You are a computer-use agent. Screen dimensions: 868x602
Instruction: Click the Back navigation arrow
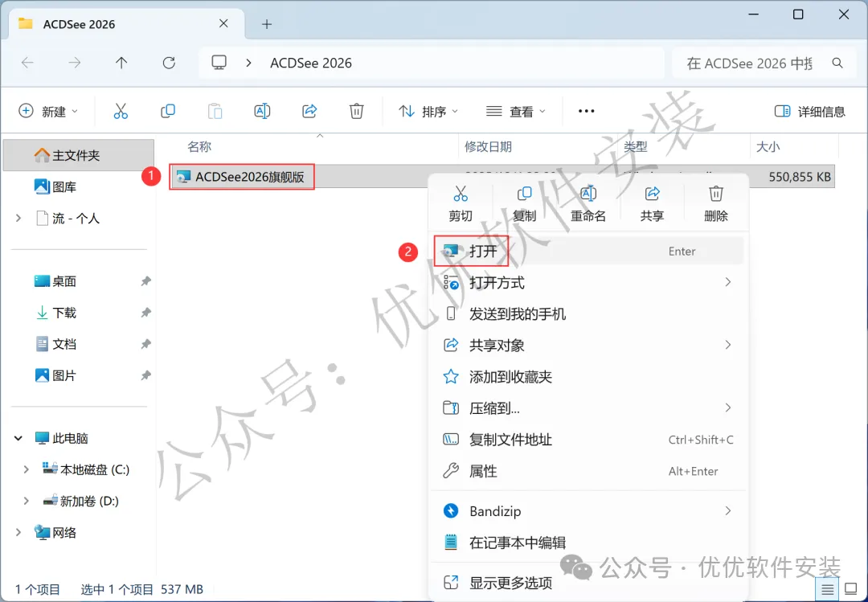[x=27, y=63]
